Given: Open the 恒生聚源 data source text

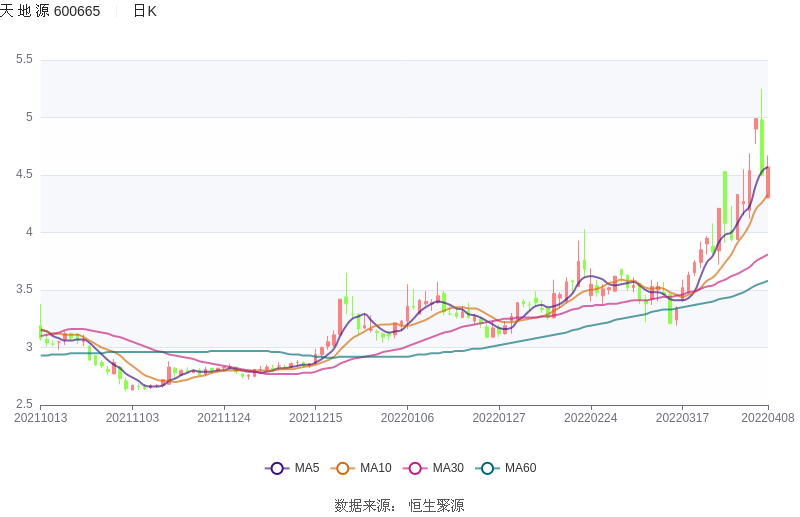Looking at the screenshot, I should tap(436, 506).
